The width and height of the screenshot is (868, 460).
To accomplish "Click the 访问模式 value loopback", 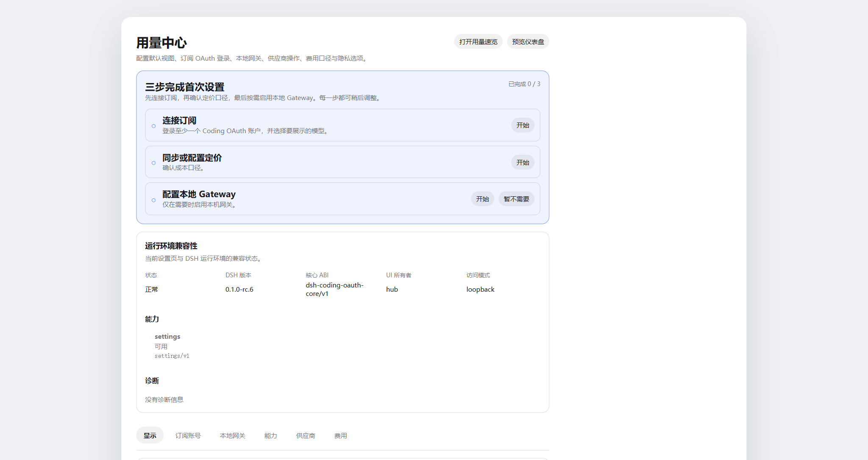I will click(480, 289).
